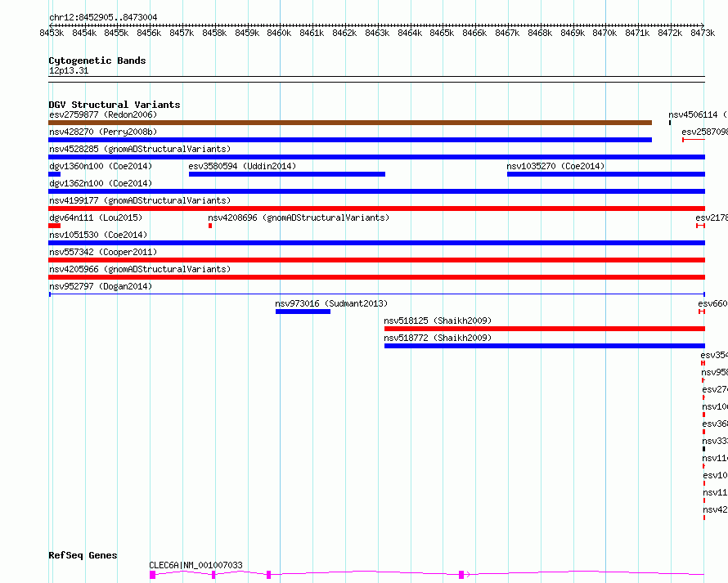Click the Cytogenetic Bands track title
The height and width of the screenshot is (583, 728).
click(x=97, y=61)
